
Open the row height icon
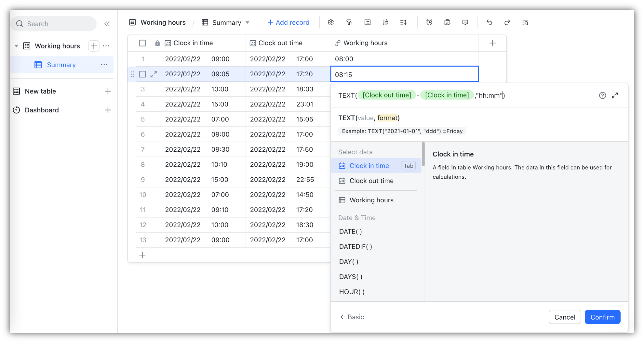click(x=403, y=22)
